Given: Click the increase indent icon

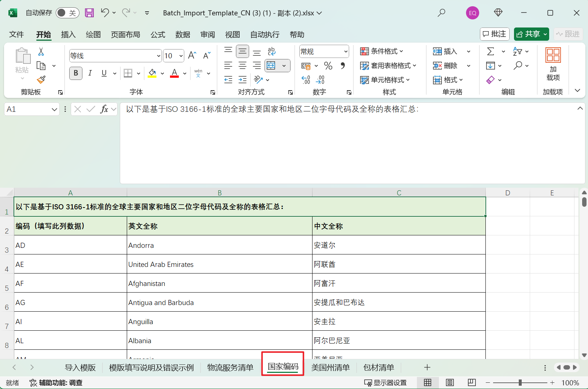Looking at the screenshot, I should (243, 80).
